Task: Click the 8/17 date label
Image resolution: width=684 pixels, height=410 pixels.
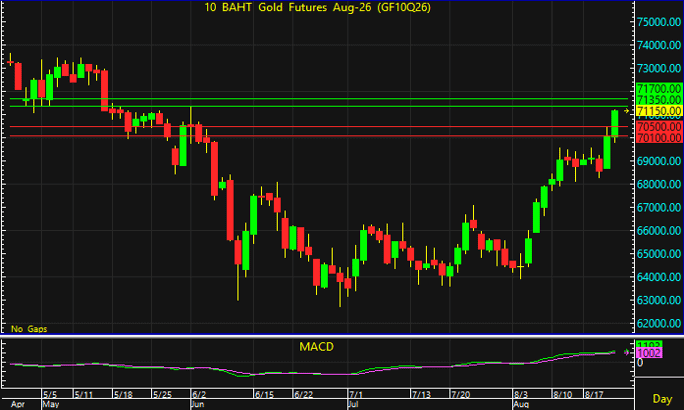Action: [x=594, y=394]
